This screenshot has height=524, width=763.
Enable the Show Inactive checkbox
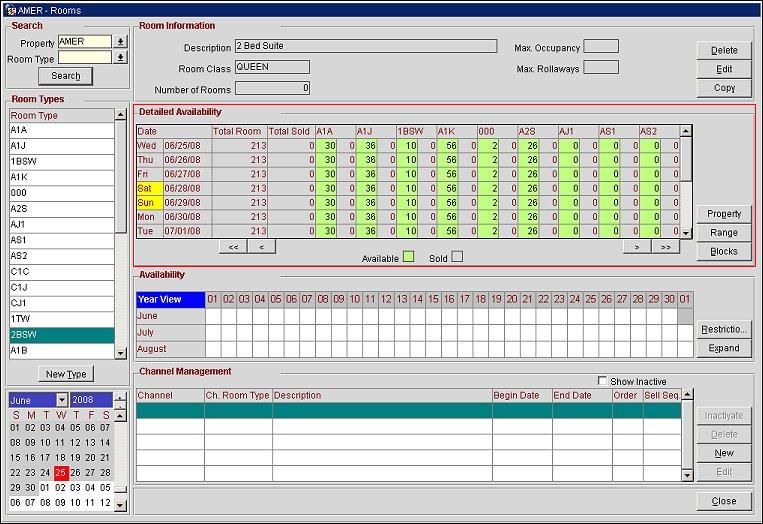click(601, 381)
